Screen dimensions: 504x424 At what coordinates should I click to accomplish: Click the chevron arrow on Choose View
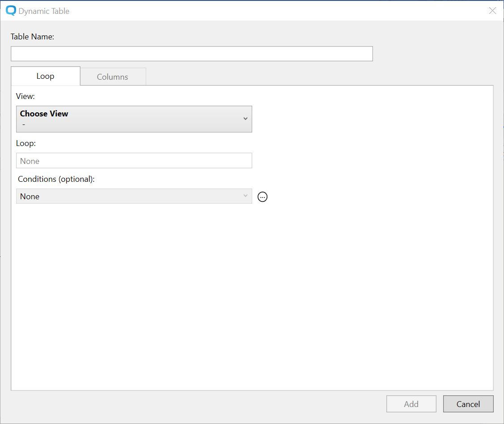click(x=245, y=119)
